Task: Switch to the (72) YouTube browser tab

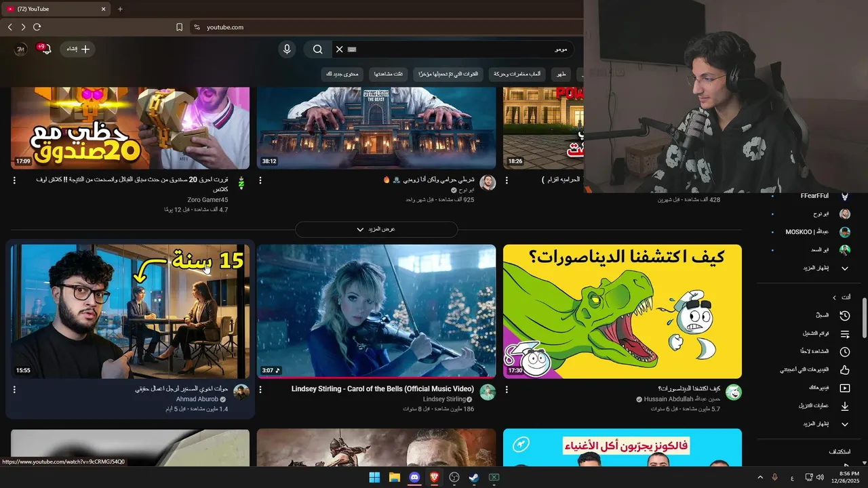Action: pyautogui.click(x=54, y=9)
